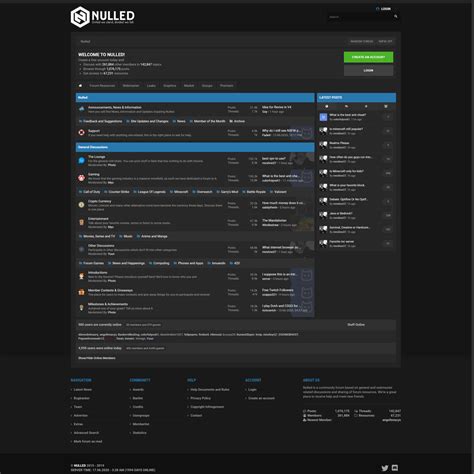Click the Latest Posts panel header
Screen dimensions: 474x474
357,97
